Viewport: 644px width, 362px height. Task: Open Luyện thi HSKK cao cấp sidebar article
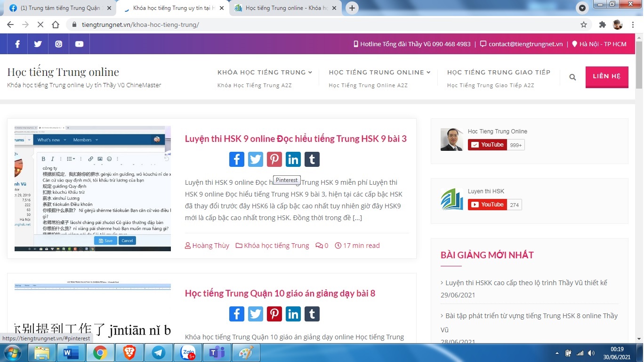[x=526, y=283]
